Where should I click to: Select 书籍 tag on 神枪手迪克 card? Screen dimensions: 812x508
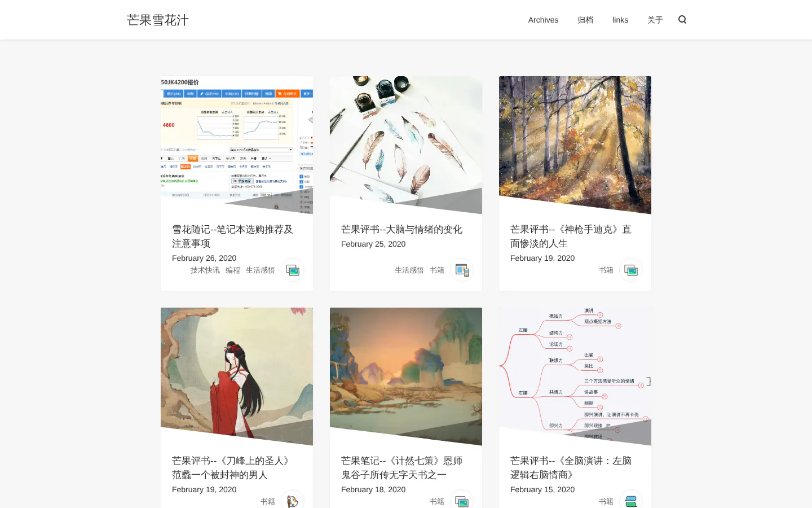(606, 270)
